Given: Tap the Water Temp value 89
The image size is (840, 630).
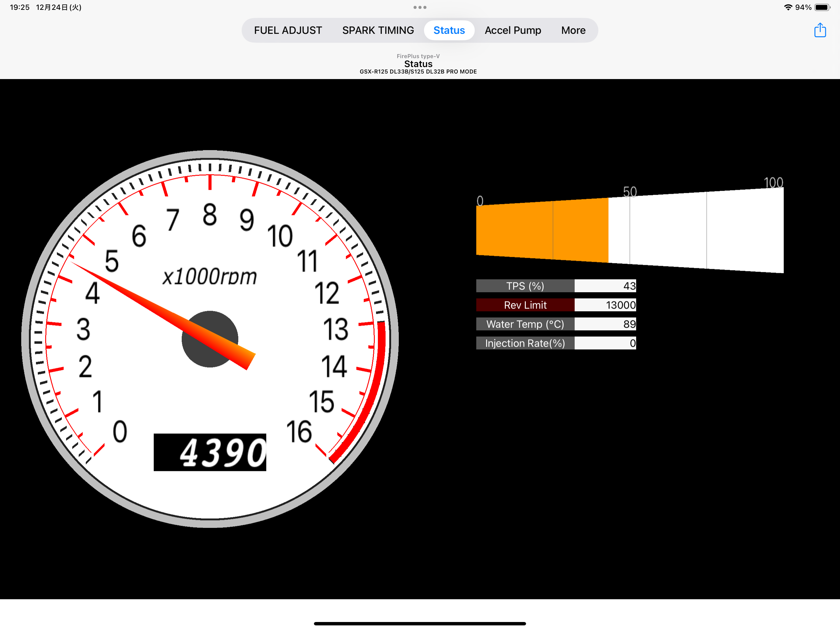Looking at the screenshot, I should click(x=605, y=324).
